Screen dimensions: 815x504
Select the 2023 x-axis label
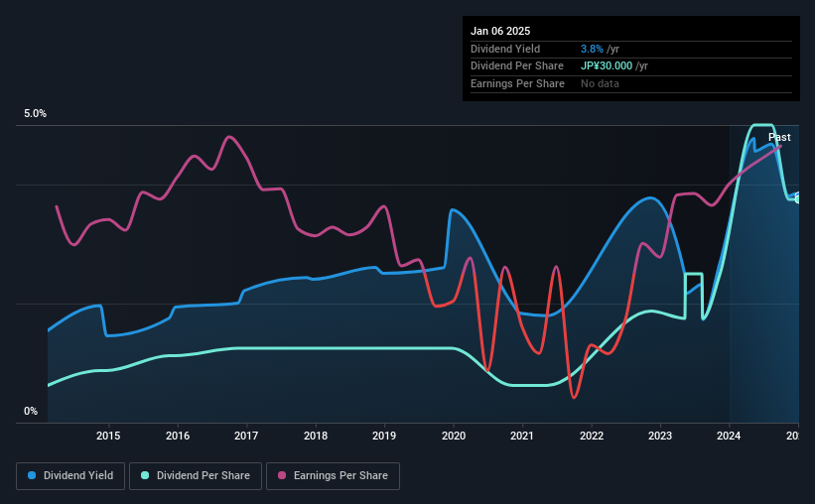point(660,436)
